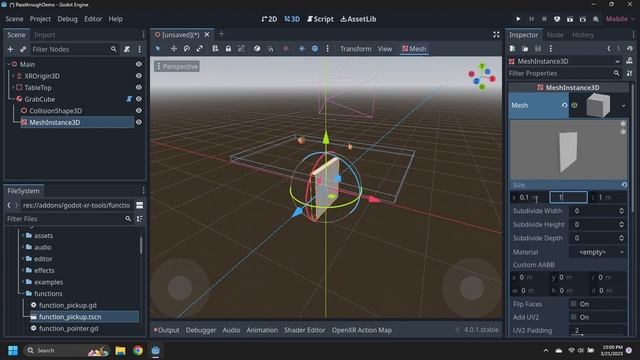Revert the Mesh property reset arrow
The image size is (640, 360).
click(564, 105)
